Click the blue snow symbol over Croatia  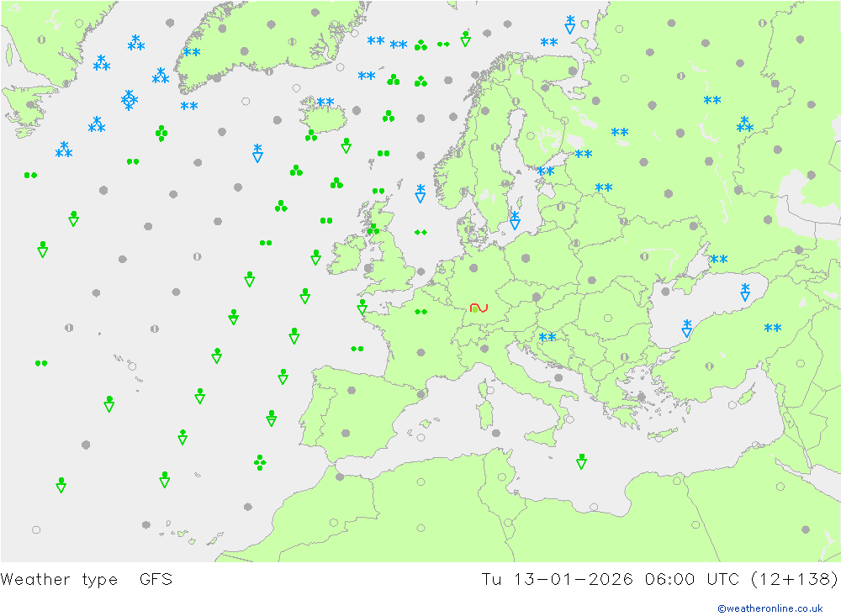[547, 337]
